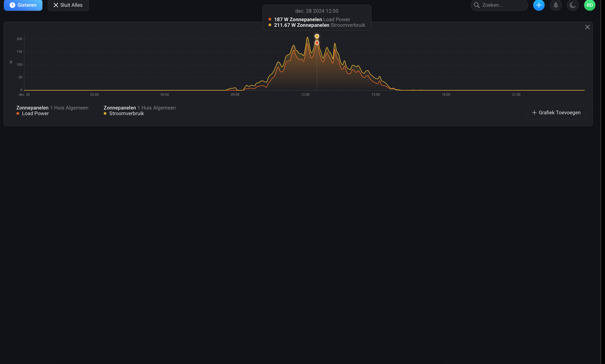Viewport: 605px width, 364px height.
Task: Click the 15:00 time axis label
Action: click(375, 95)
